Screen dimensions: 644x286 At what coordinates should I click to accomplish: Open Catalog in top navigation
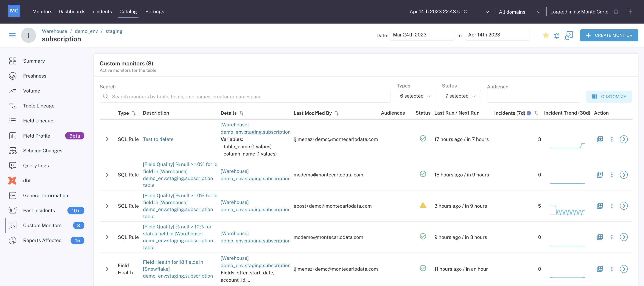point(128,12)
